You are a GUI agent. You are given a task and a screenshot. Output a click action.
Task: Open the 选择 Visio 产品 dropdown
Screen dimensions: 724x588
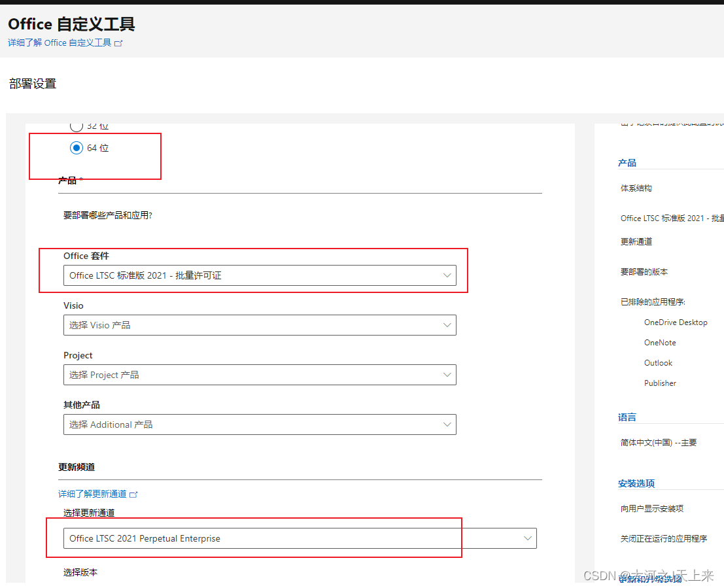tap(260, 325)
